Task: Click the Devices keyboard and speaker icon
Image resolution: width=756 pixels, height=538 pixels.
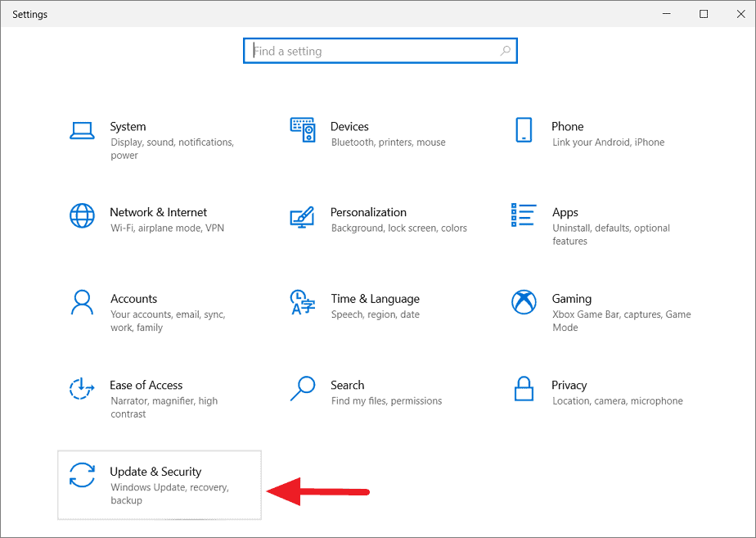Action: (303, 130)
